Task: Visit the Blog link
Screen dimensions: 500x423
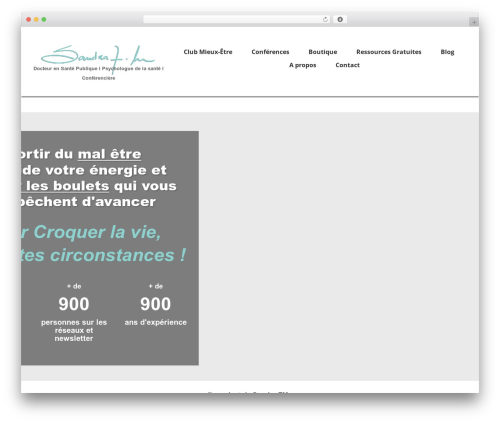Action: pos(447,52)
